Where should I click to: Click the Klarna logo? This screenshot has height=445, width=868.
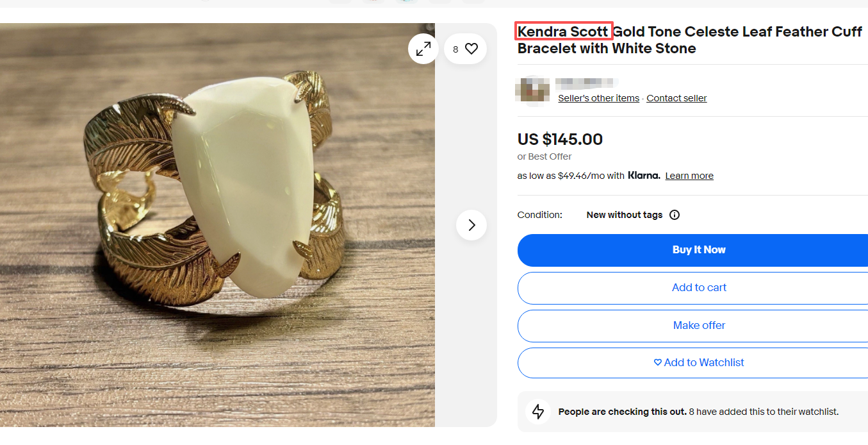pos(644,176)
